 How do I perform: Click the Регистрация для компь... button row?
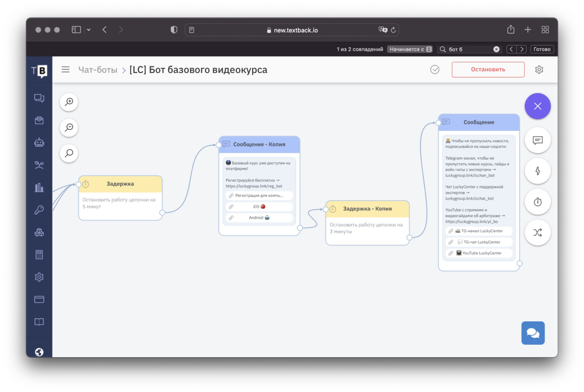pos(259,195)
